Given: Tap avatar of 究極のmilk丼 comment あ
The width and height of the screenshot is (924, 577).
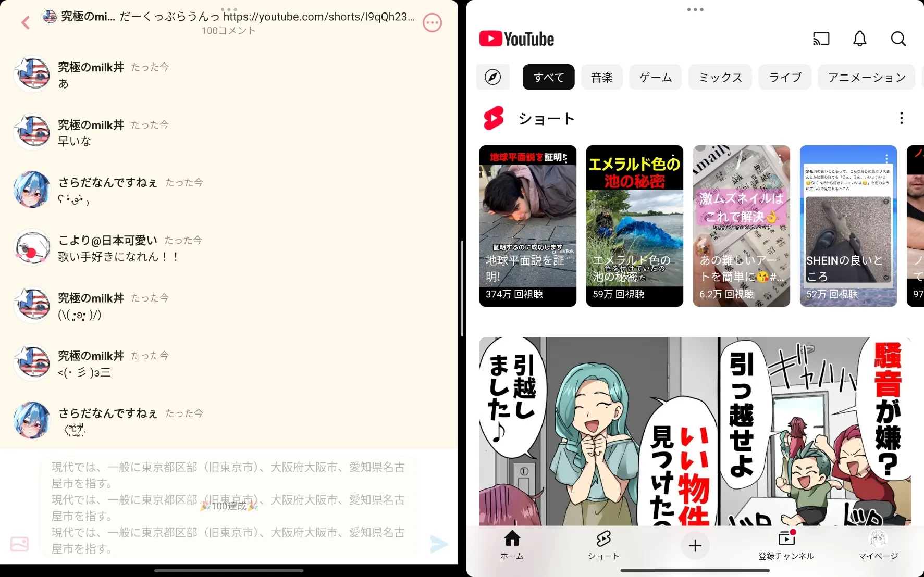Looking at the screenshot, I should tap(32, 74).
